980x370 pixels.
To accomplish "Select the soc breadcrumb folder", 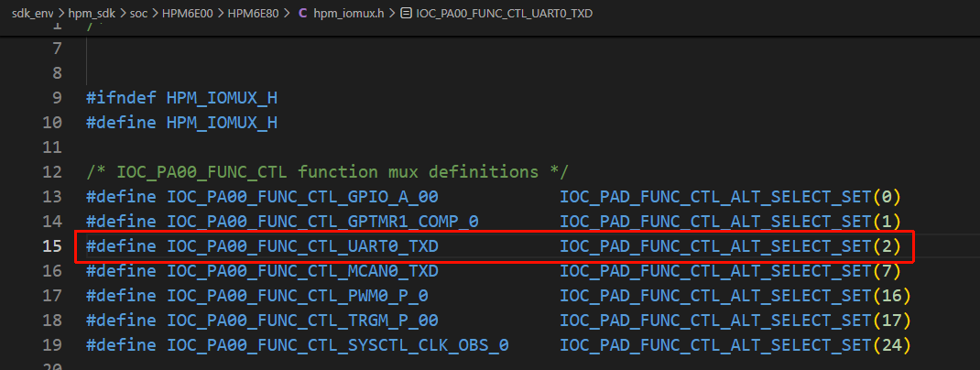I will pos(138,13).
